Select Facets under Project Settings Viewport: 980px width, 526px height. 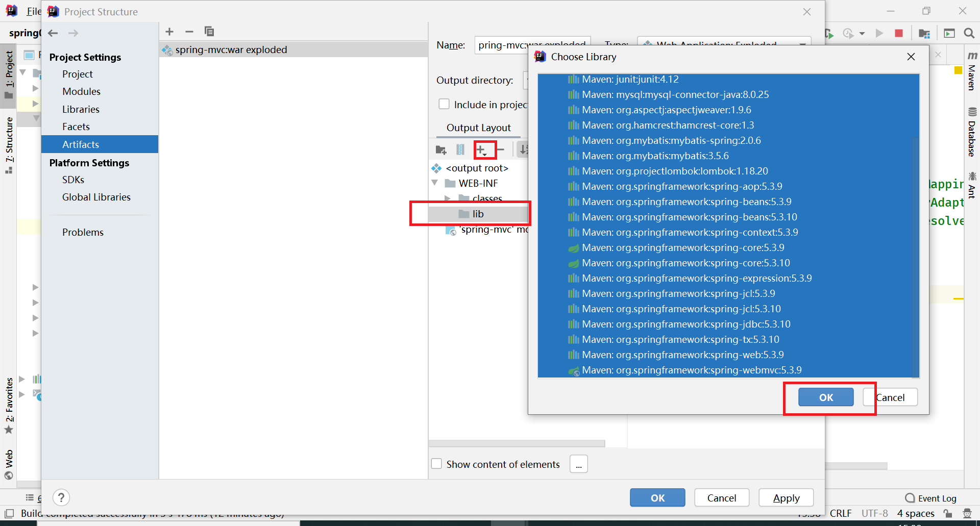76,127
